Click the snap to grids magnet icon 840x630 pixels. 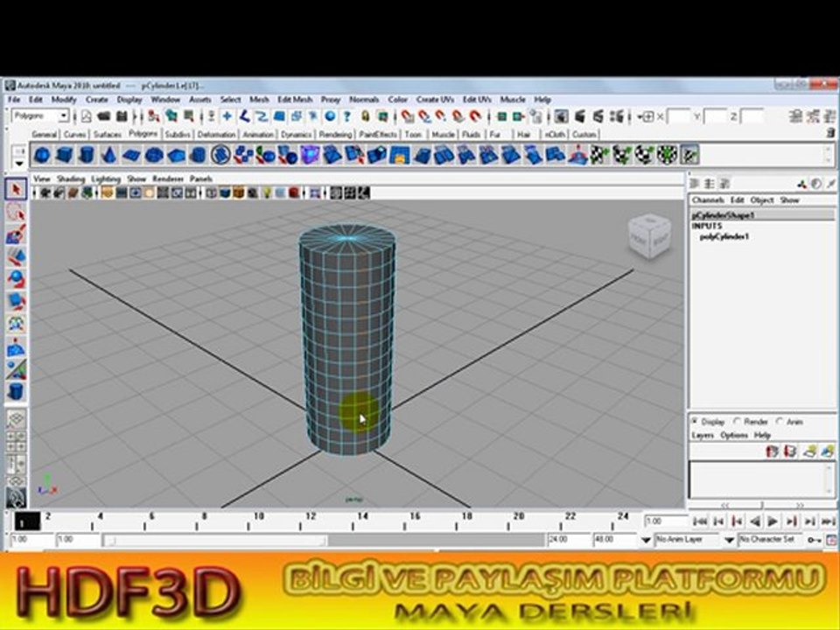tap(409, 116)
